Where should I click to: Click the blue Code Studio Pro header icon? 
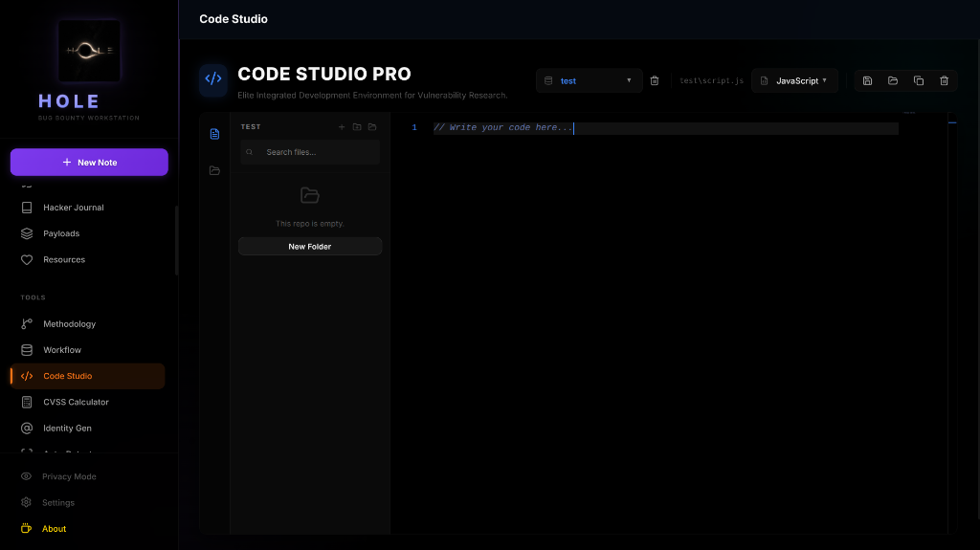(x=213, y=78)
